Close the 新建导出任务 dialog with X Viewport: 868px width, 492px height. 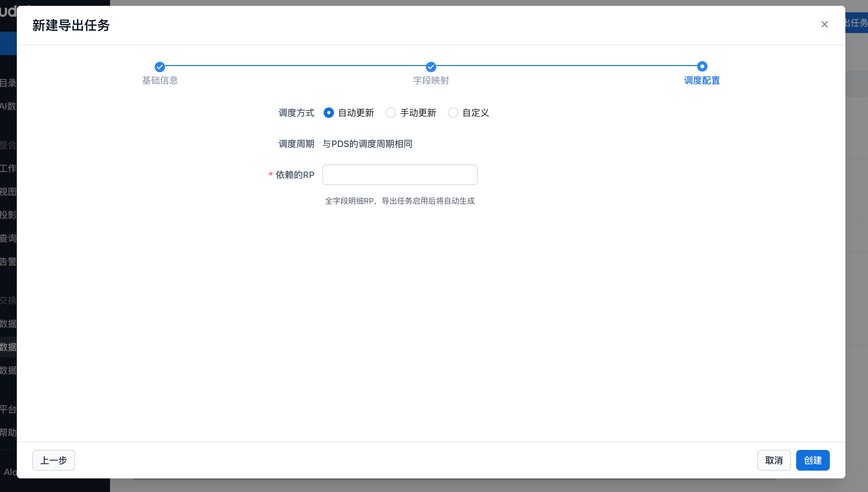(824, 24)
